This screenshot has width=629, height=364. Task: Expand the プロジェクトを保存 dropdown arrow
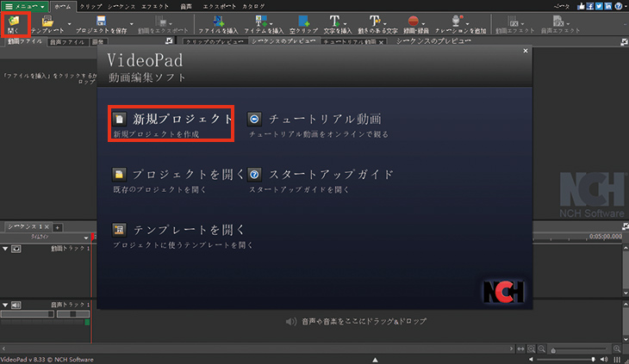[x=131, y=23]
